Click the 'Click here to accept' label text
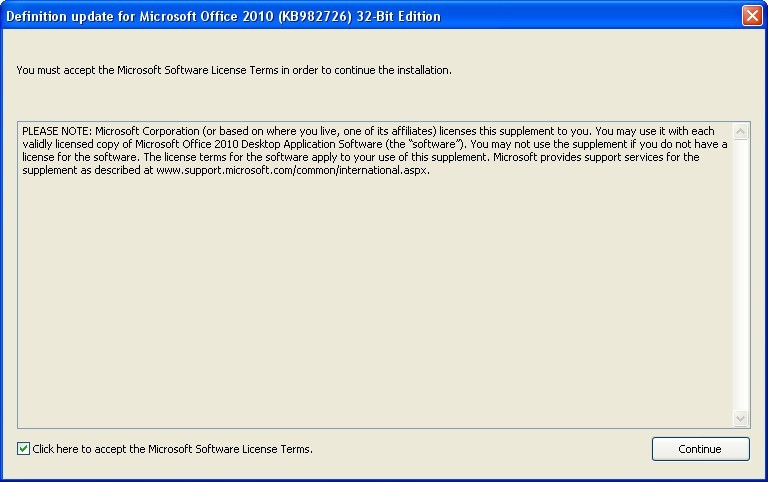The image size is (768, 482). [x=172, y=449]
